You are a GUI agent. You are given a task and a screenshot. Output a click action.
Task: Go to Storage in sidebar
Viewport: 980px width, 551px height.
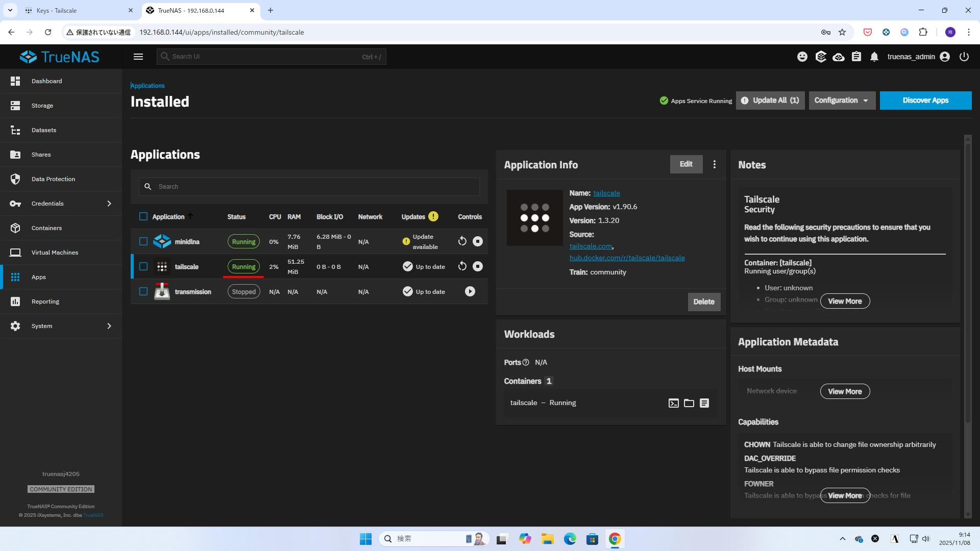[42, 106]
